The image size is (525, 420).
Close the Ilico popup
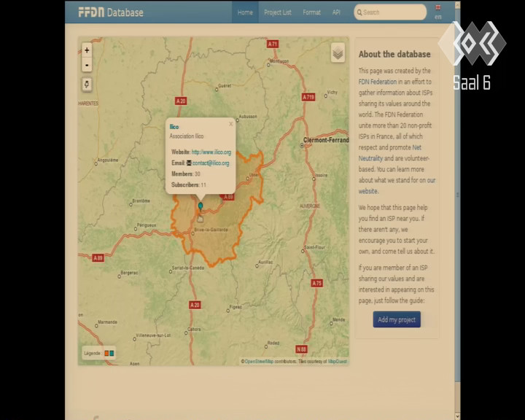click(230, 124)
